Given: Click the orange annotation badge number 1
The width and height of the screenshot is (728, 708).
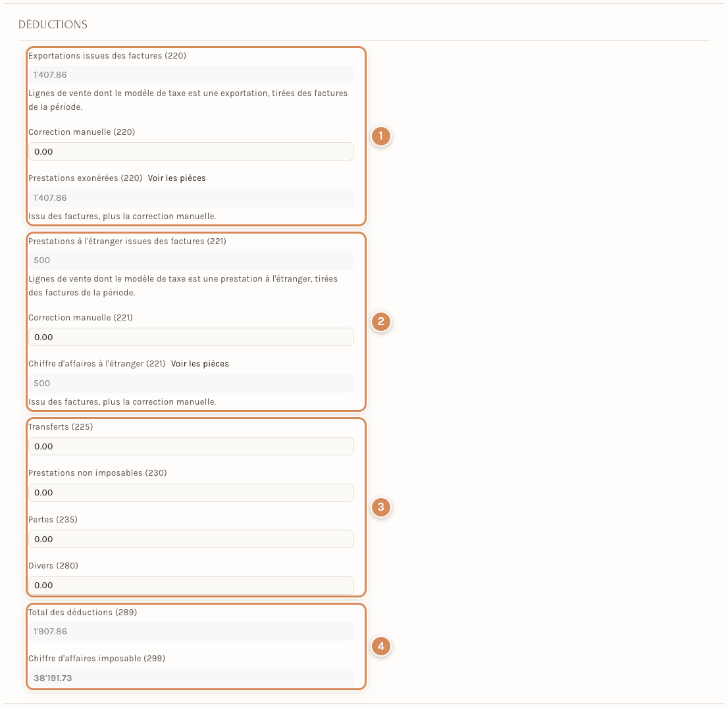Looking at the screenshot, I should coord(380,136).
